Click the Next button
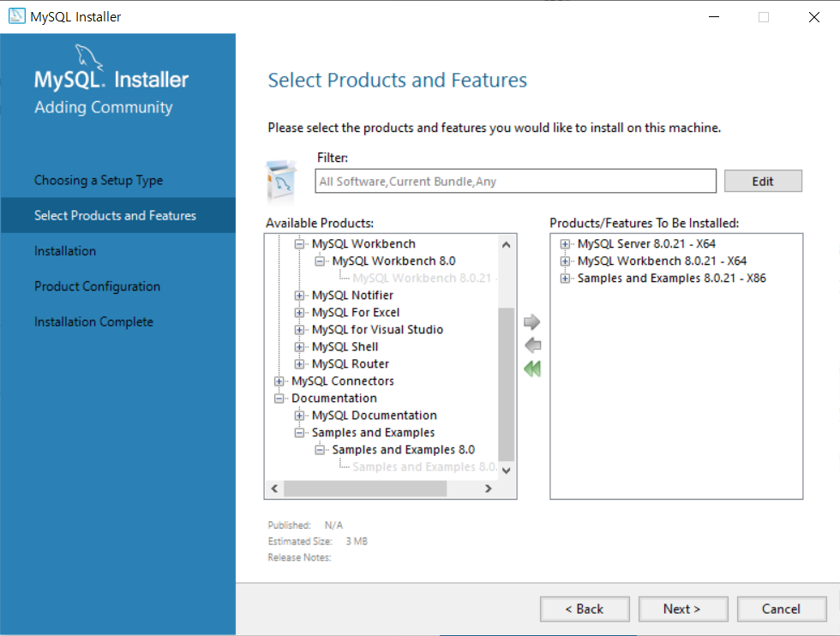The width and height of the screenshot is (840, 636). click(683, 609)
